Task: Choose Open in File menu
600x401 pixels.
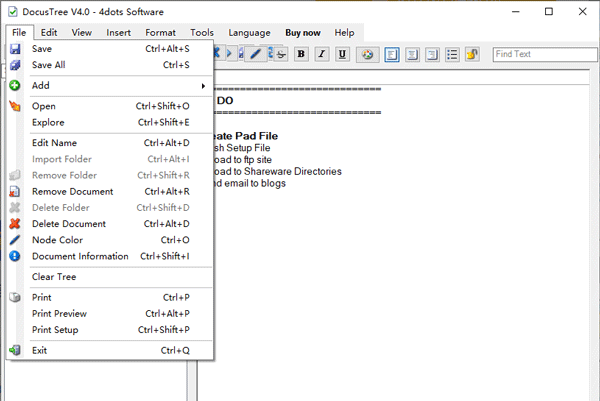Action: [110, 106]
